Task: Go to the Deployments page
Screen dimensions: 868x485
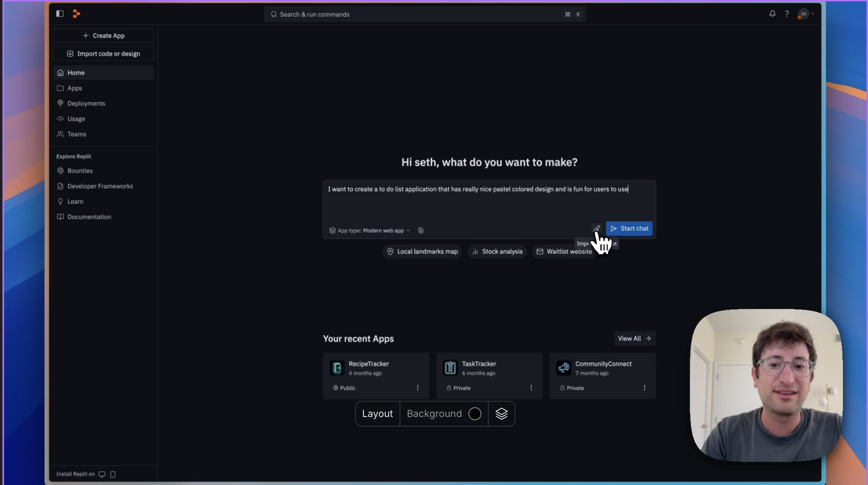Action: point(86,103)
